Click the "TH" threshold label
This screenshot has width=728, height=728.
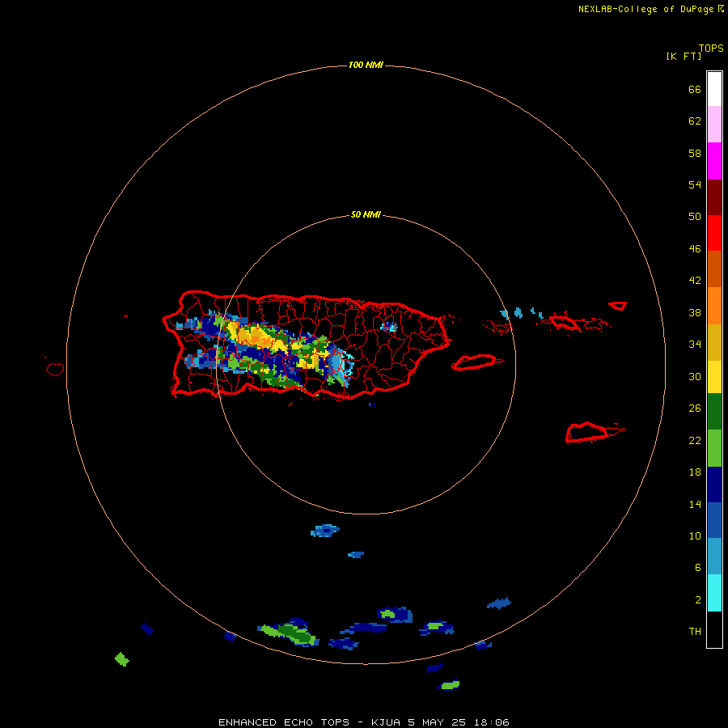click(x=695, y=632)
